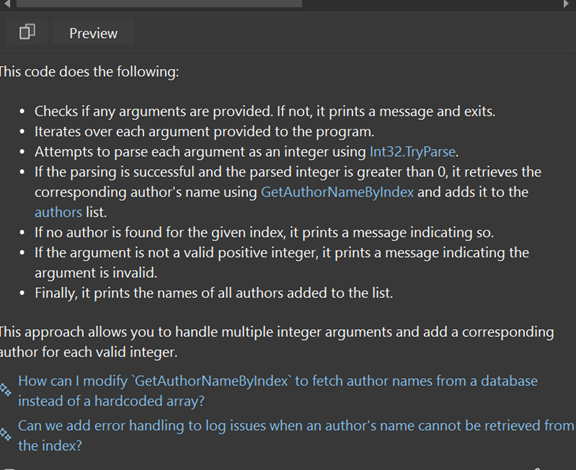Click the copy code block icon
Screen dimensions: 576x470
[27, 32]
